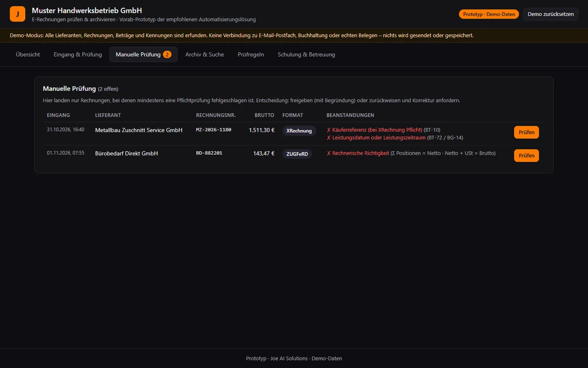
Task: Click Prüfen for Bürobedarf Direkt GmbH
Action: click(526, 155)
